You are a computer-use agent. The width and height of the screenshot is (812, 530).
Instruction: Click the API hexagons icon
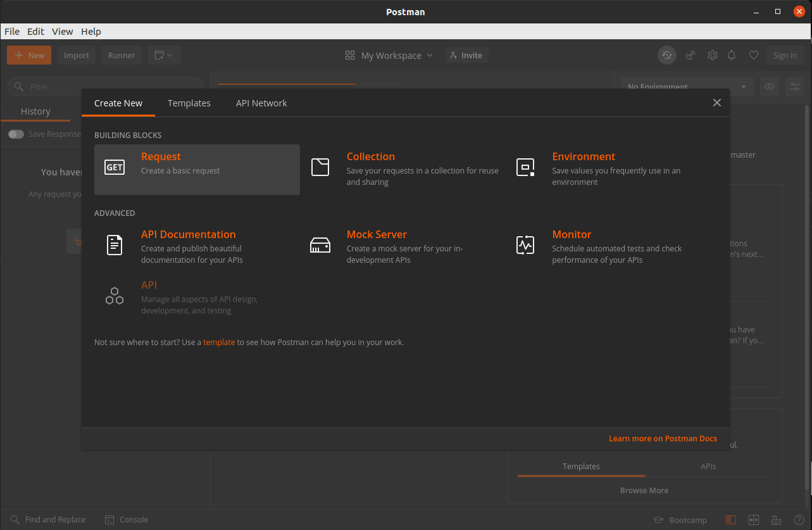tap(115, 296)
